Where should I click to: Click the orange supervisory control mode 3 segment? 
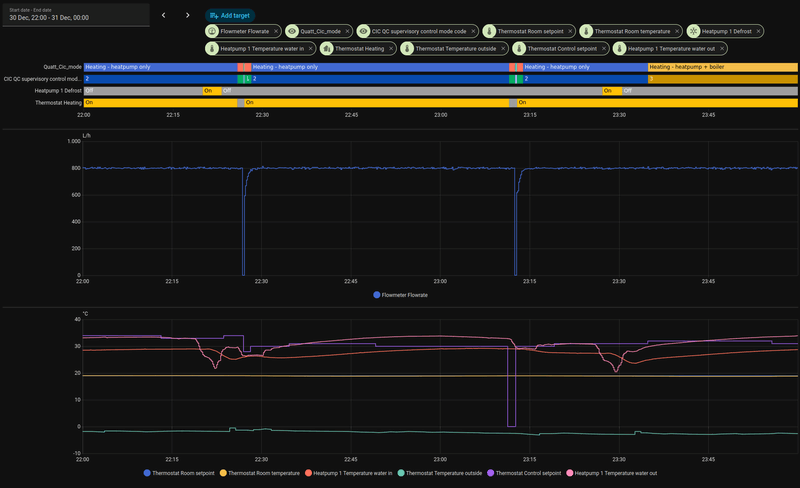coord(722,79)
